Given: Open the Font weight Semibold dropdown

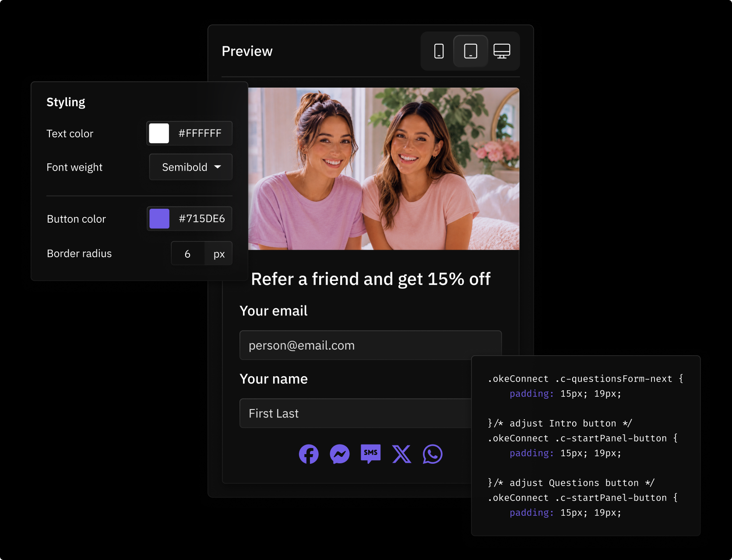Looking at the screenshot, I should tap(190, 167).
